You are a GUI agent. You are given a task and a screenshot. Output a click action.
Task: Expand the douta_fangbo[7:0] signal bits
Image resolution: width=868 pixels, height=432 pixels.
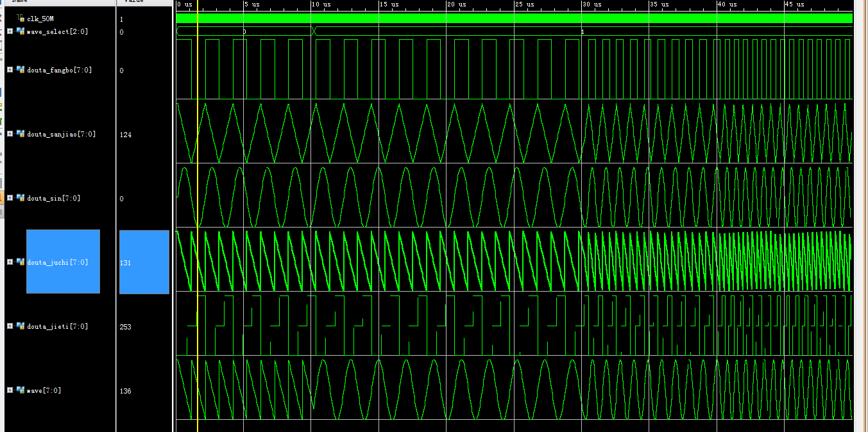click(10, 70)
